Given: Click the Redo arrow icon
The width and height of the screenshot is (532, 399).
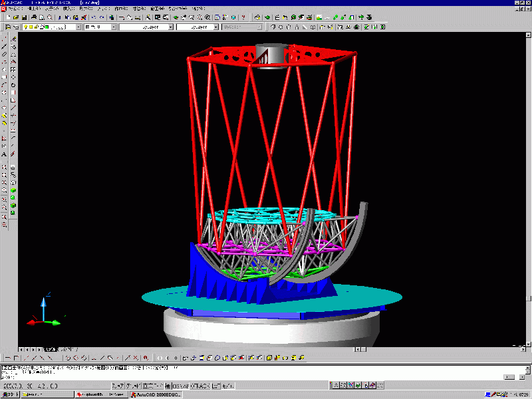Looking at the screenshot, I should pyautogui.click(x=102, y=17).
